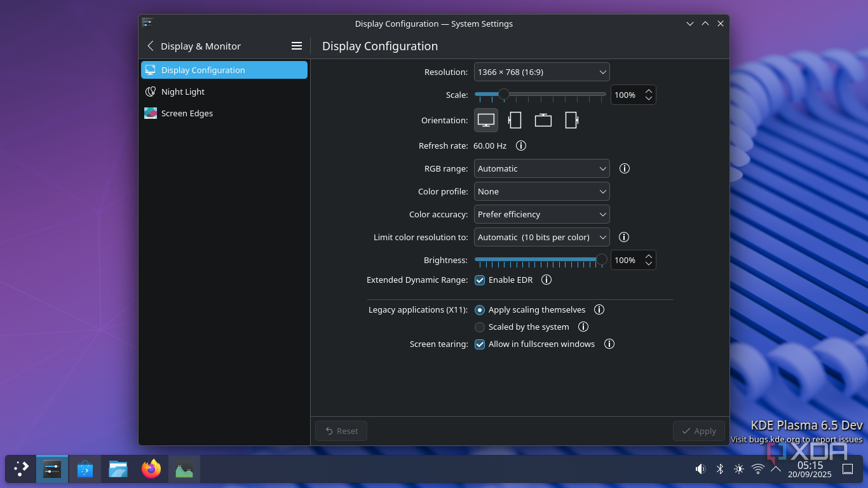Screen dimensions: 868x488
Task: Open Display Configuration in sidebar
Action: click(224, 70)
